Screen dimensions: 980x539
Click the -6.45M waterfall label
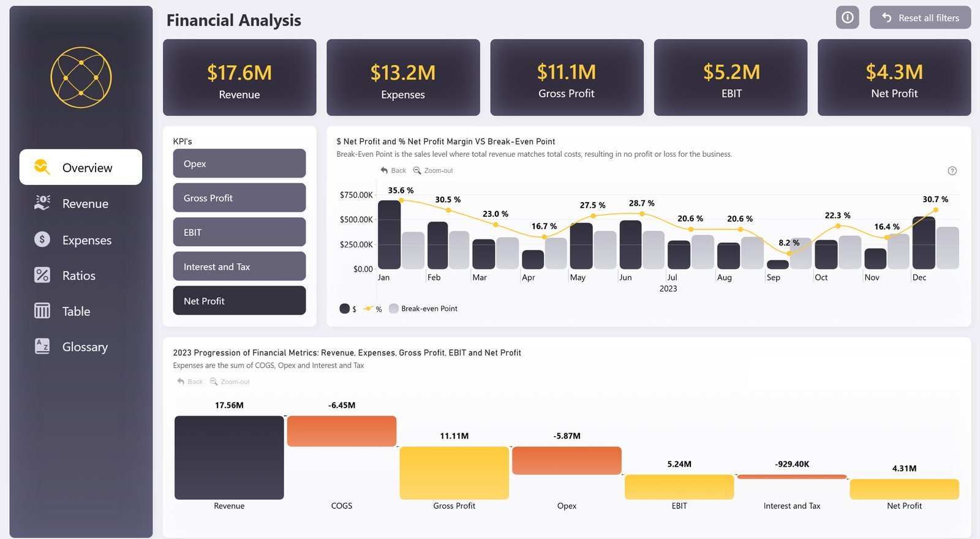click(342, 405)
